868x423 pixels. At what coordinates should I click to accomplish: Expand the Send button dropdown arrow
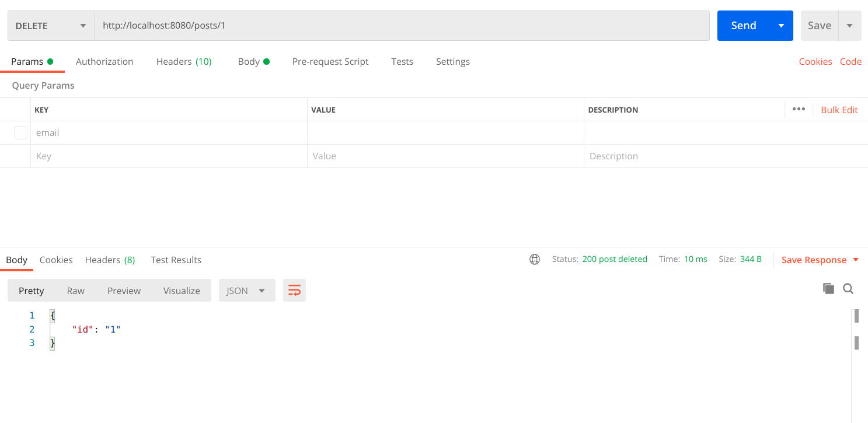781,26
